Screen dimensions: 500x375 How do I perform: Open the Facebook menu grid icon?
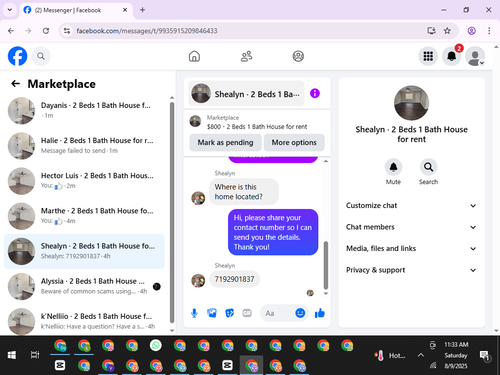[x=428, y=56]
